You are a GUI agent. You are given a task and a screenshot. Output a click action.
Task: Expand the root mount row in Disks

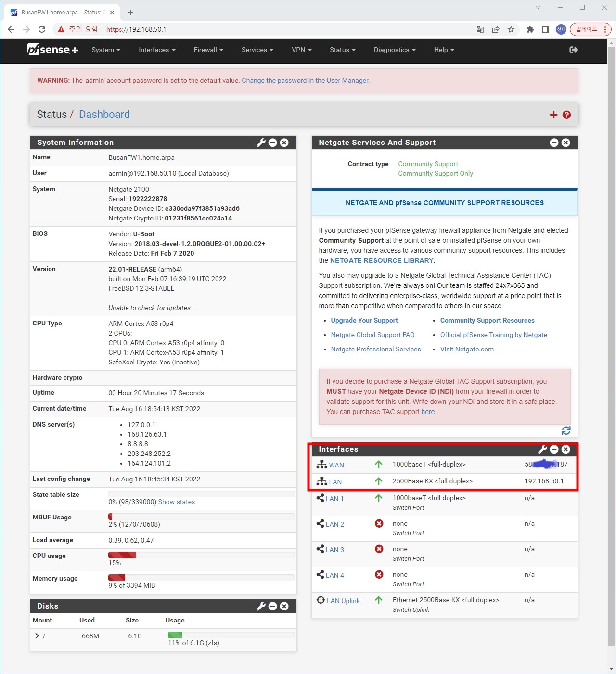(x=37, y=636)
